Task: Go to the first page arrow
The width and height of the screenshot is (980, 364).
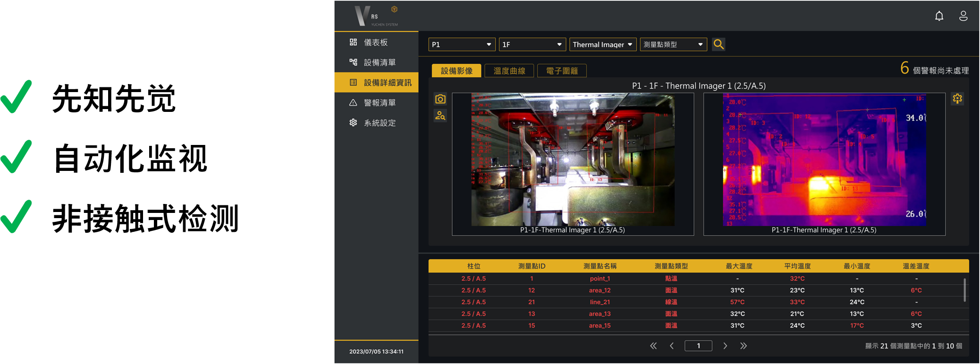Action: 653,346
